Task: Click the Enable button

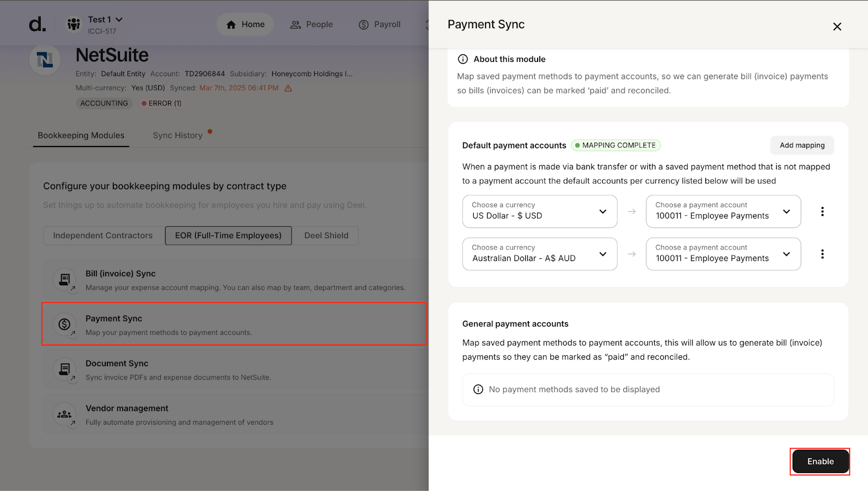Action: click(820, 462)
